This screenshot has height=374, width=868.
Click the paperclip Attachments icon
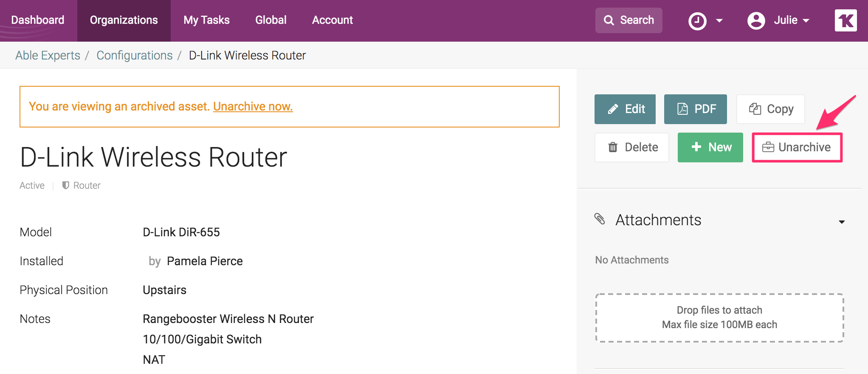tap(600, 219)
